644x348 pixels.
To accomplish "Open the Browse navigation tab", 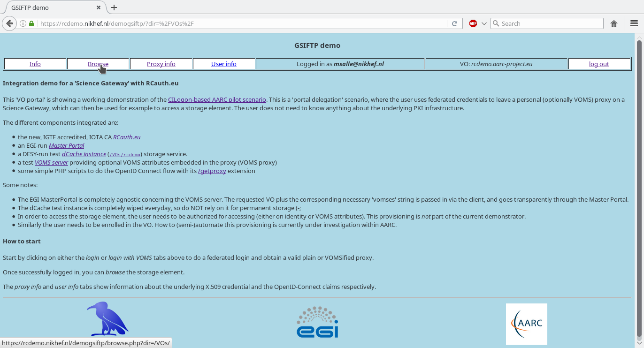I will point(98,64).
